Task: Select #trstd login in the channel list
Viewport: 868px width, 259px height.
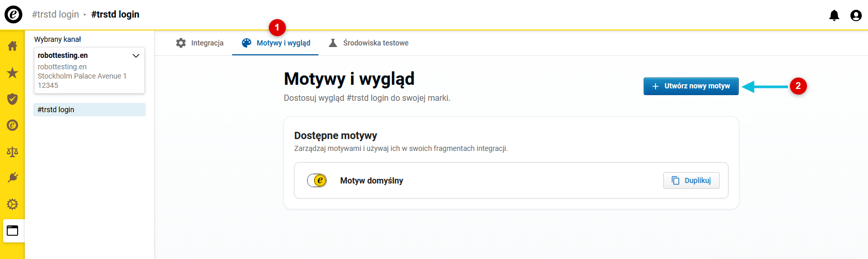Action: pos(89,110)
